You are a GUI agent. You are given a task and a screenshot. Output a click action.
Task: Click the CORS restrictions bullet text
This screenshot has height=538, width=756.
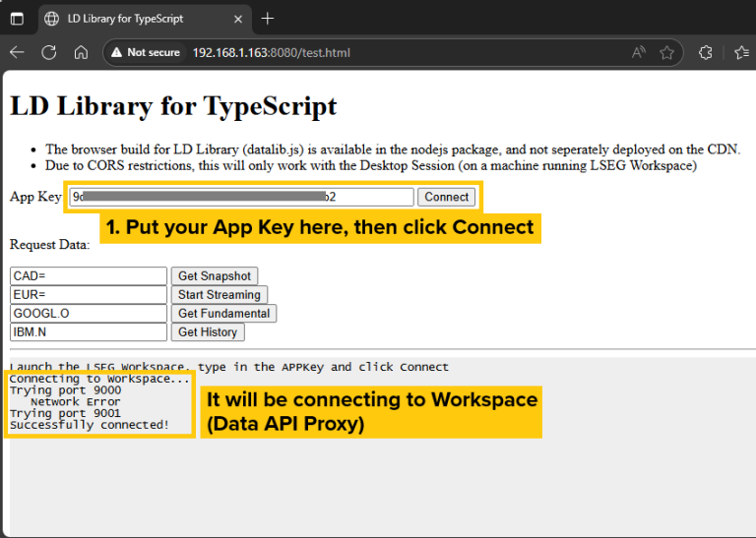[x=371, y=165]
